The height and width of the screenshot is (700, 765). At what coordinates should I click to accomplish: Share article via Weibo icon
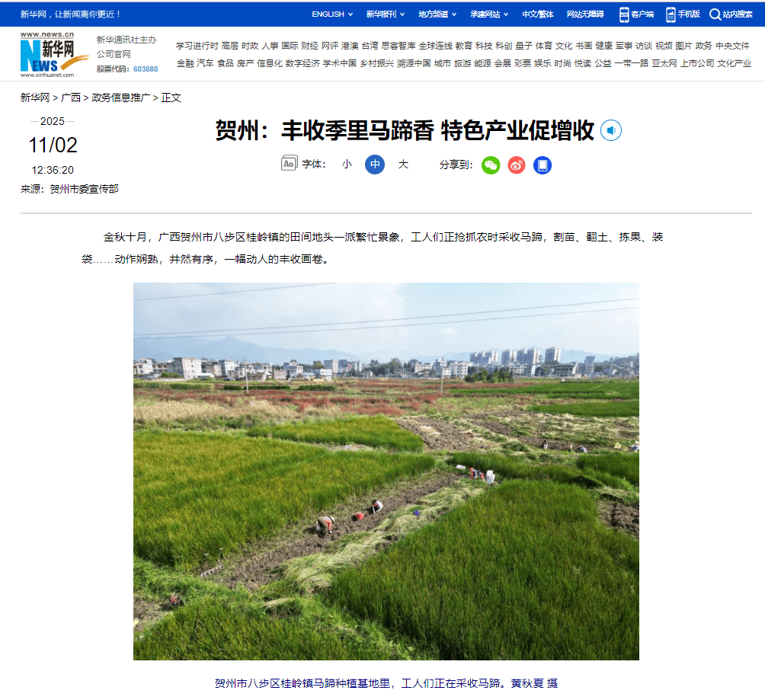517,165
